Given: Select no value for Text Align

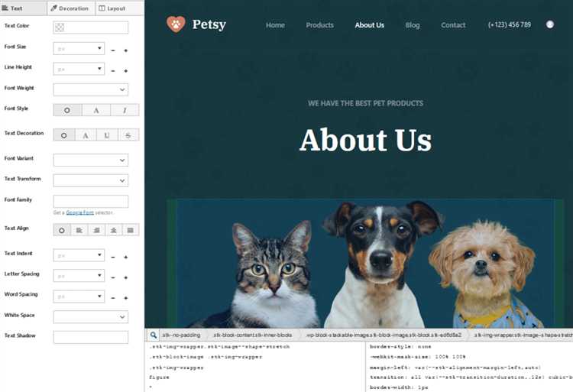Looking at the screenshot, I should (62, 230).
